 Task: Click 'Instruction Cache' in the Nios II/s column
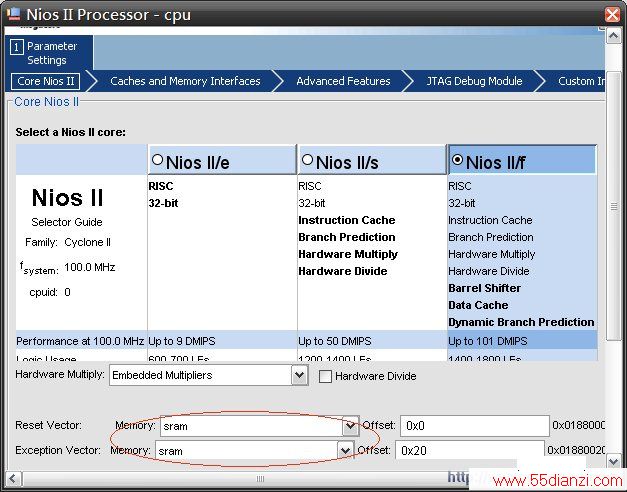coord(347,220)
